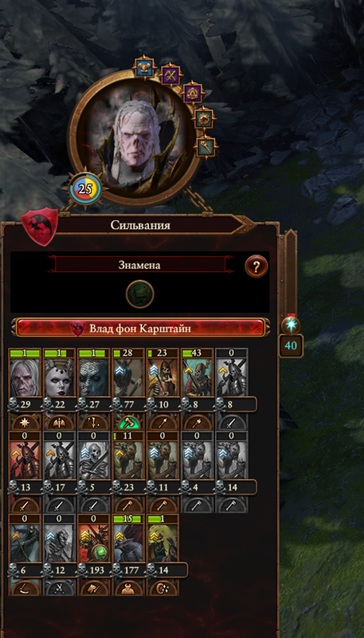
Task: Select the sun emblem trait icon
Action: pos(204,118)
